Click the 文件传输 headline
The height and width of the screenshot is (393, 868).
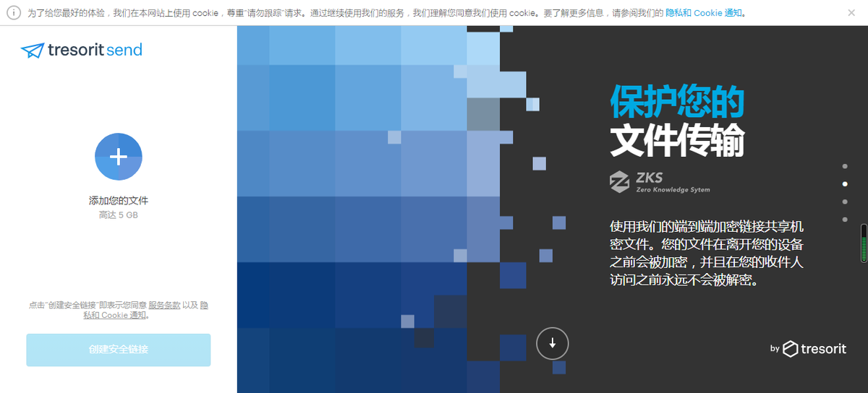[x=677, y=140]
